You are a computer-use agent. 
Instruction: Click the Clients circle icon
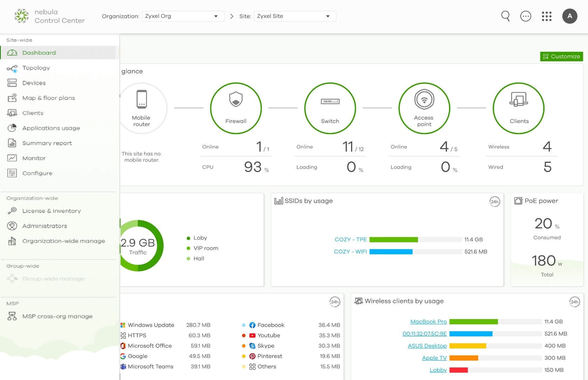pos(518,108)
